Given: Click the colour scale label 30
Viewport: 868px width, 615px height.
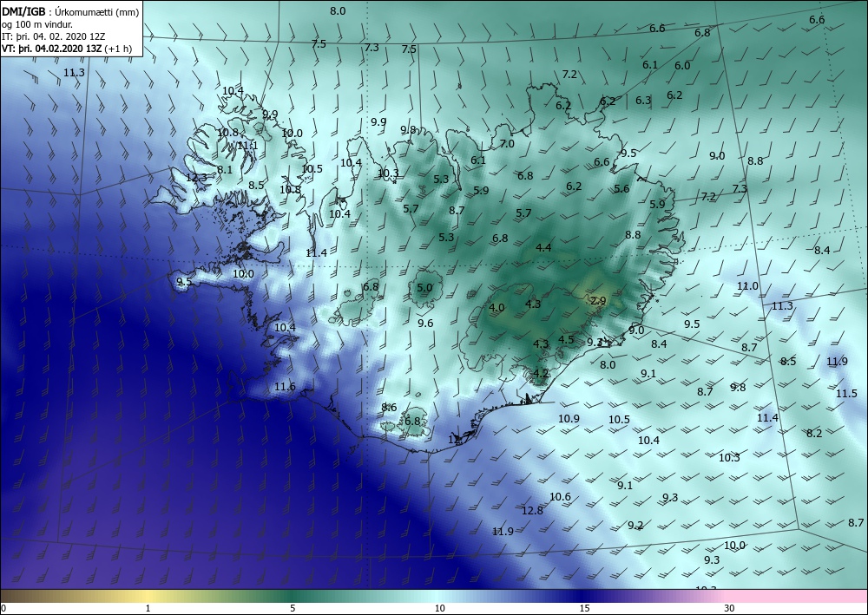Looking at the screenshot, I should (x=730, y=608).
